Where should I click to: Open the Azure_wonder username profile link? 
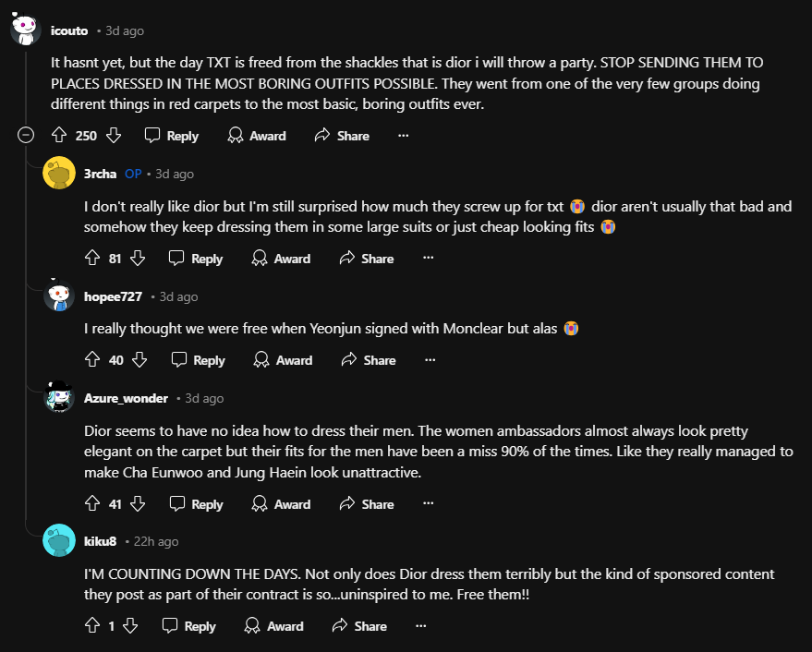coord(126,398)
